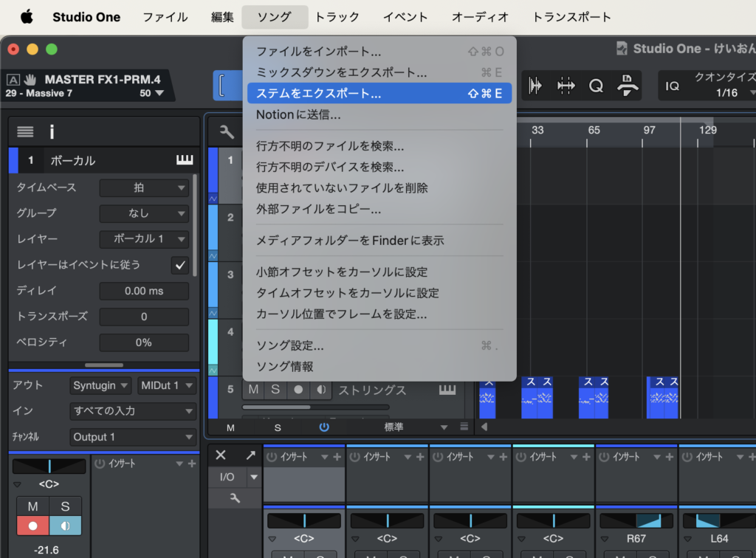The image size is (756, 558).
Task: Click the IQ input quantize button
Action: tap(672, 86)
